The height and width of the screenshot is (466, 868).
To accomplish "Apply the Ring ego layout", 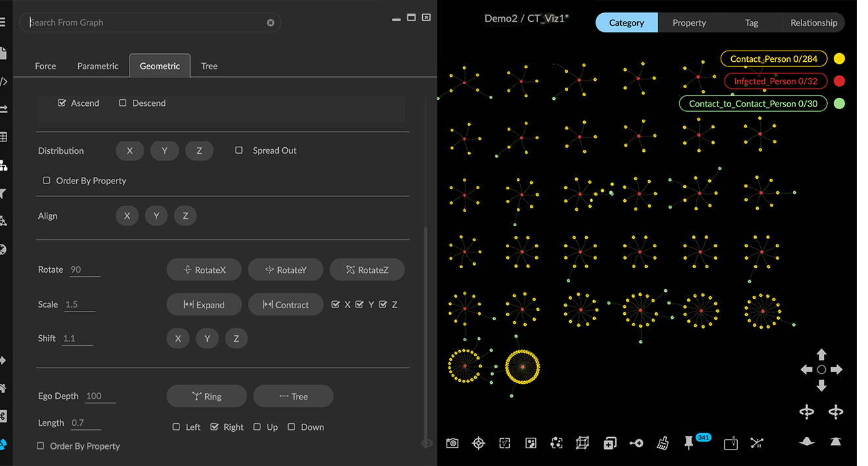I will point(206,396).
